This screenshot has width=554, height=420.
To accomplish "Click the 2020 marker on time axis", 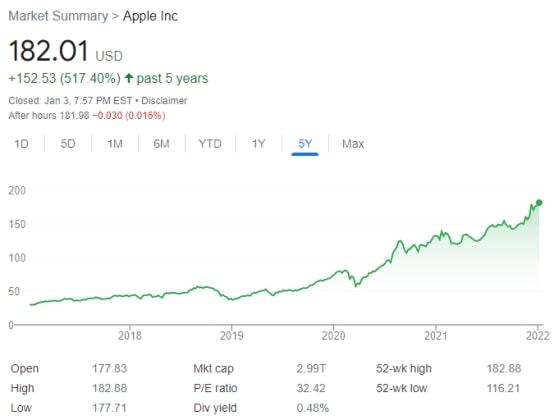I will [x=333, y=335].
